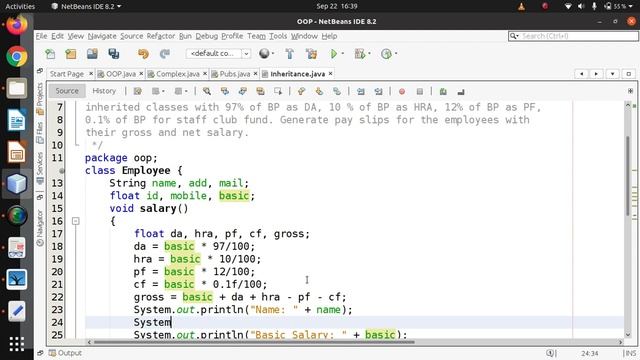The width and height of the screenshot is (640, 360).
Task: Toggle Rectangular Selection icon
Action: 278,91
